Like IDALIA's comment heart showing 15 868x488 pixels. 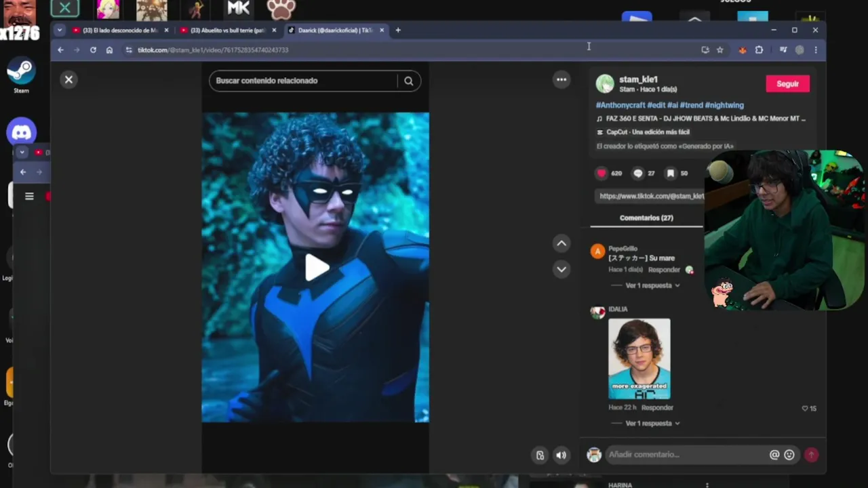click(x=805, y=408)
